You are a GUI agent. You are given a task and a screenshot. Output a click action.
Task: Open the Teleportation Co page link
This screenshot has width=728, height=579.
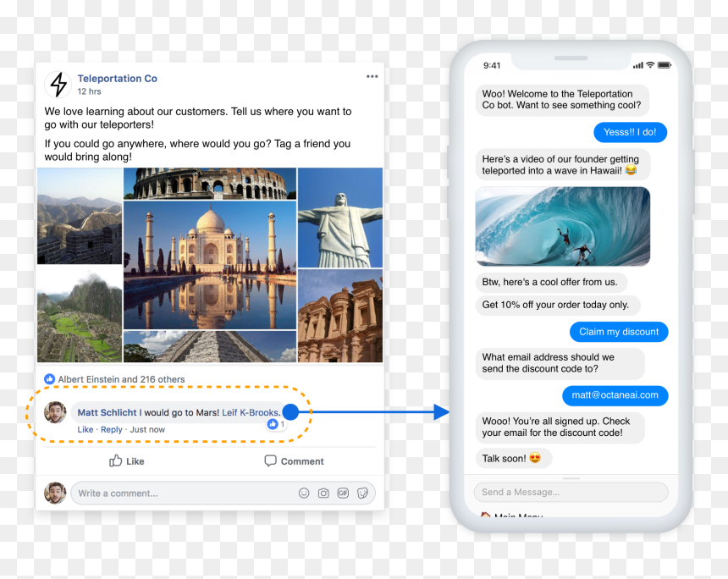(x=117, y=79)
